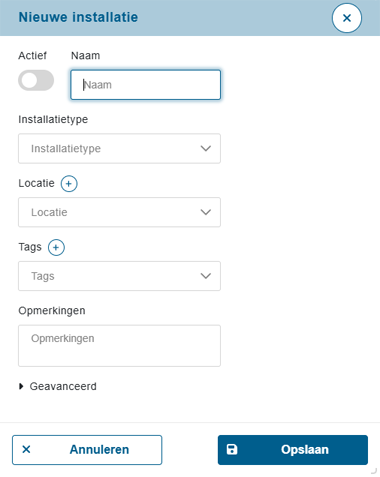This screenshot has height=477, width=380.
Task: Click the Locatie field chevron arrow
Action: click(x=206, y=212)
